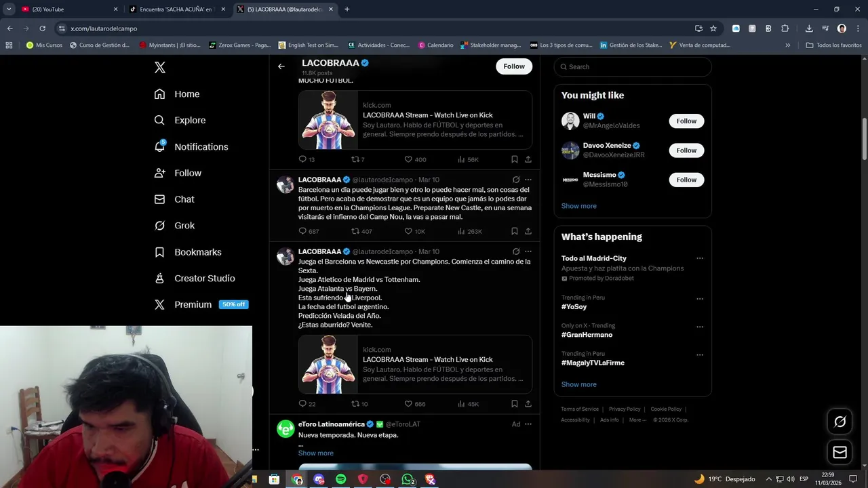Open Notifications in the sidebar
Image resolution: width=868 pixels, height=488 pixels.
(x=191, y=146)
